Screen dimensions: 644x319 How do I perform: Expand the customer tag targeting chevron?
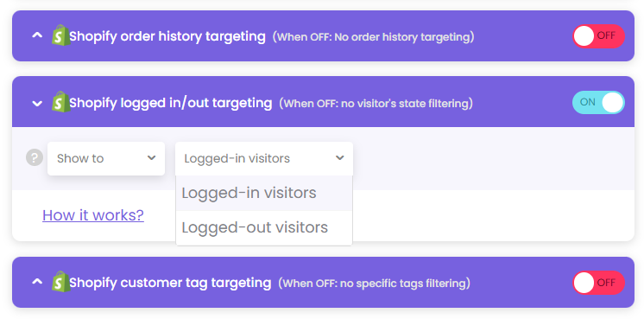pos(37,282)
